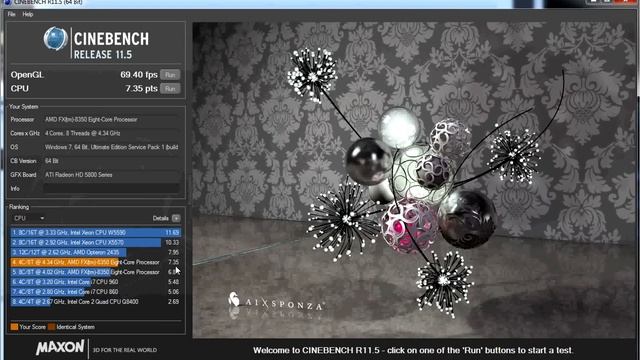Select the Intel Core i7 CPU 860 ranking row
Screen dimensions: 640x360
point(96,291)
